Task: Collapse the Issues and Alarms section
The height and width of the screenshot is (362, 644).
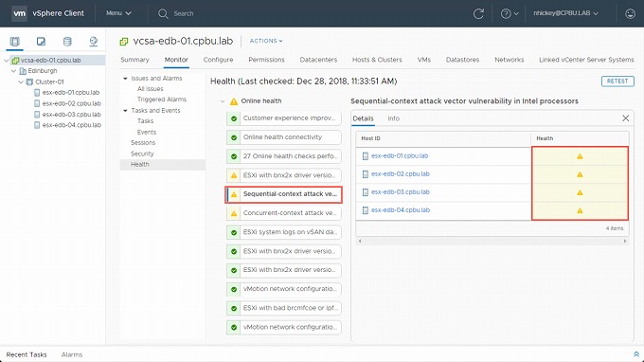Action: [125, 78]
